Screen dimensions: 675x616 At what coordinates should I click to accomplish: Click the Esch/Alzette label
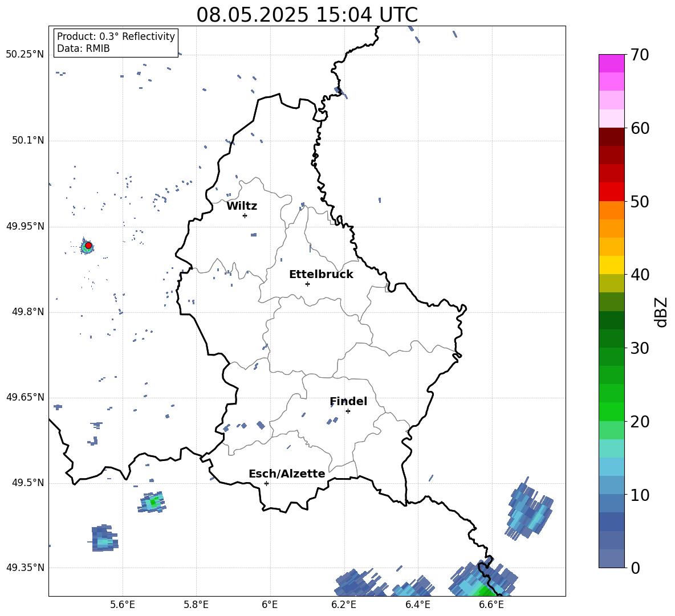(x=287, y=474)
